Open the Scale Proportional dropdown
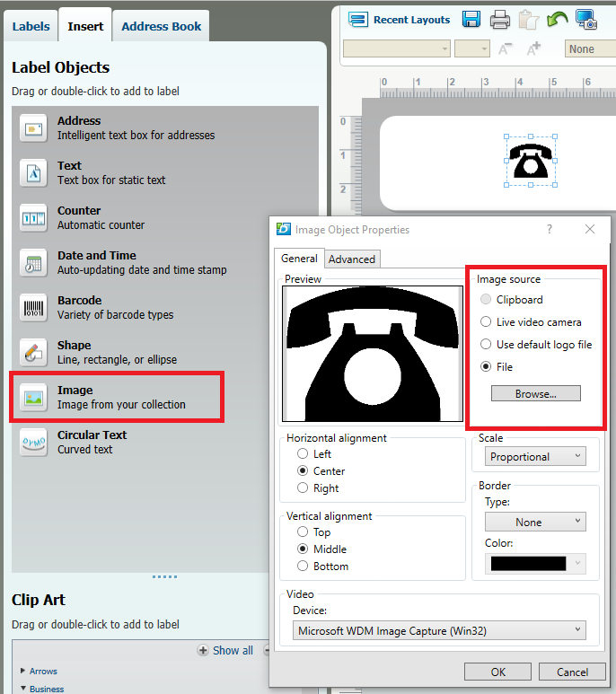 [536, 457]
